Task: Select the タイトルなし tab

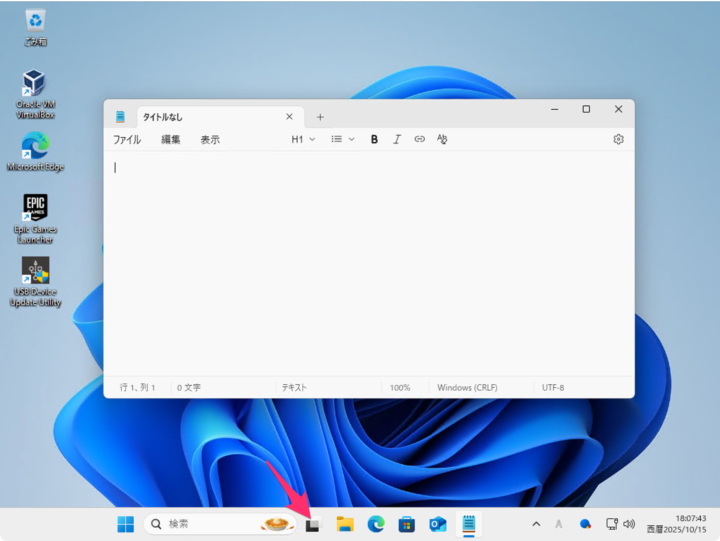Action: pos(200,117)
